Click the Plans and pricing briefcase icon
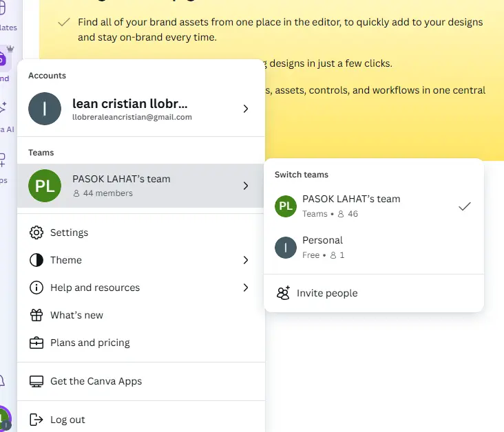This screenshot has width=504, height=432. click(36, 343)
